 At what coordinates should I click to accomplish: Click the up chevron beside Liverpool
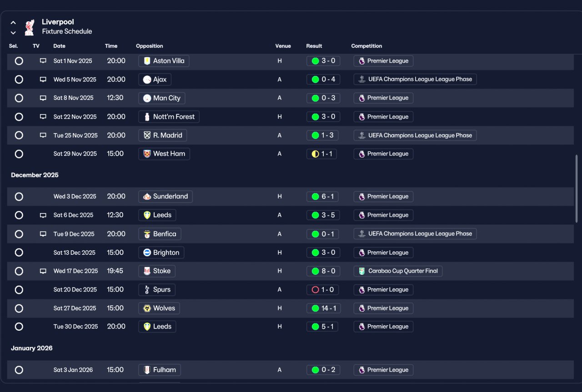[13, 22]
